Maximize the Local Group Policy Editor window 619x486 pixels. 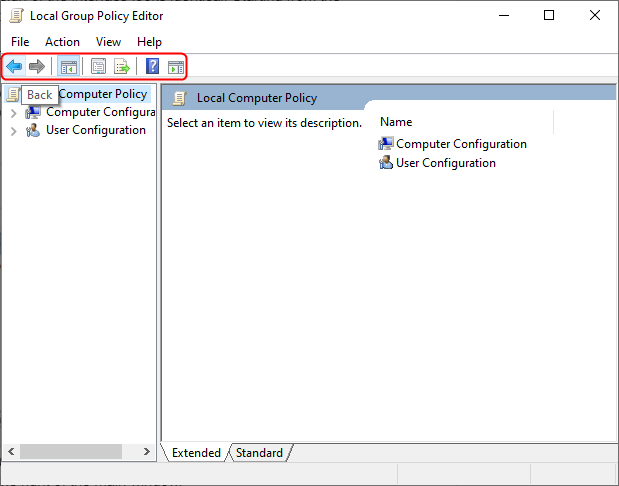[x=549, y=15]
